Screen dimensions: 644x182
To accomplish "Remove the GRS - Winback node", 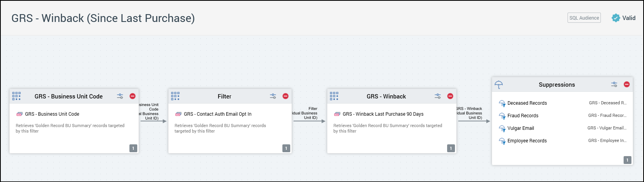I will point(450,96).
